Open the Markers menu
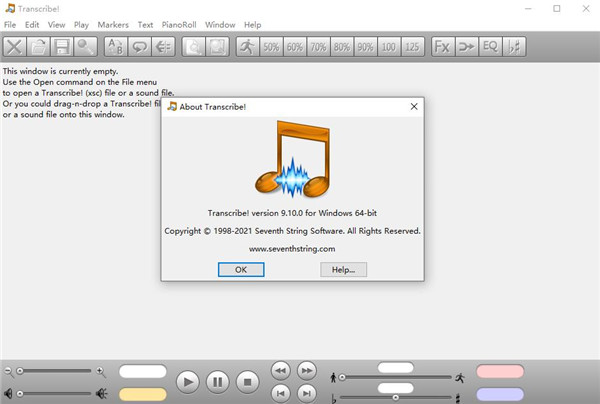This screenshot has width=600, height=404. (113, 25)
